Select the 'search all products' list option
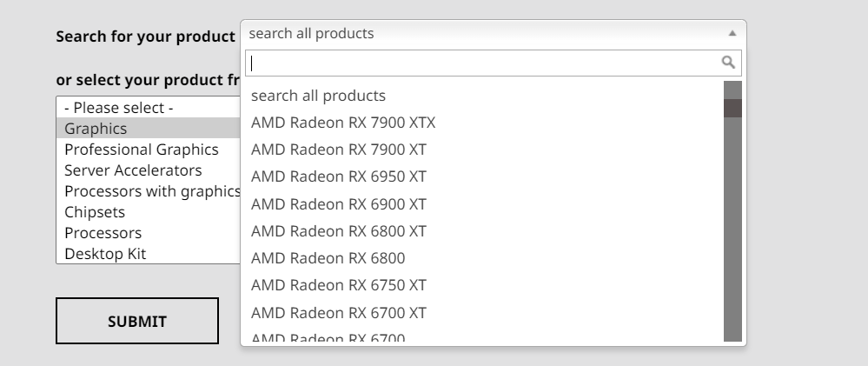The image size is (868, 366). tap(318, 96)
